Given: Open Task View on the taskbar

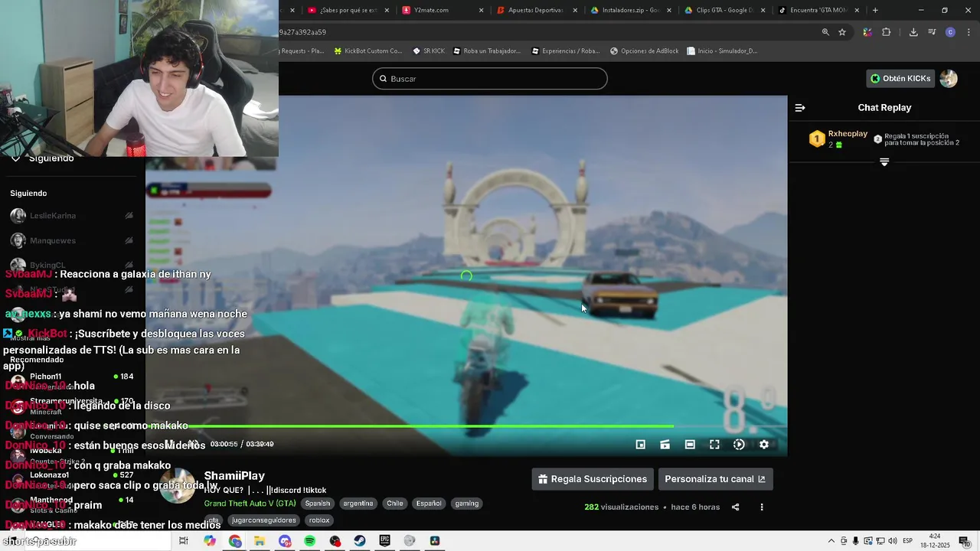Looking at the screenshot, I should [184, 541].
